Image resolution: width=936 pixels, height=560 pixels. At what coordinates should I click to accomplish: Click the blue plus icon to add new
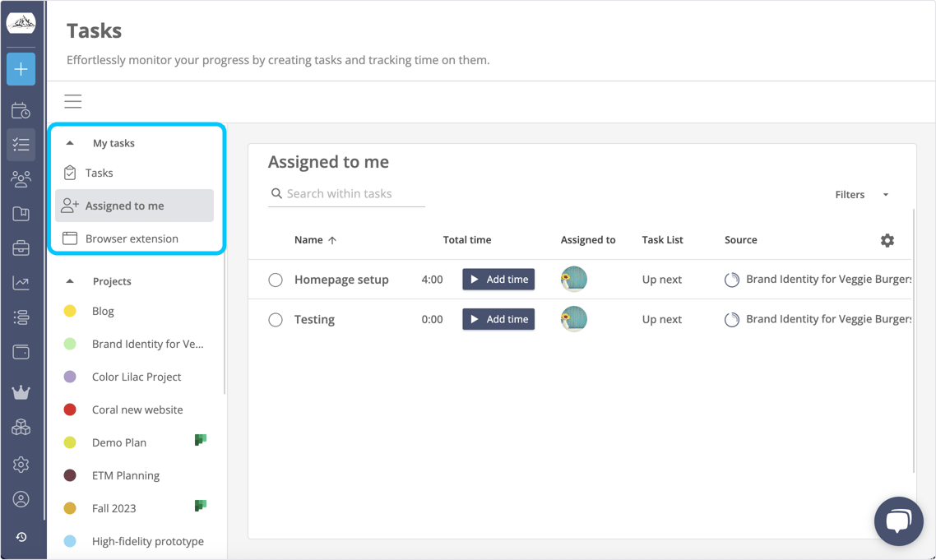[x=21, y=69]
